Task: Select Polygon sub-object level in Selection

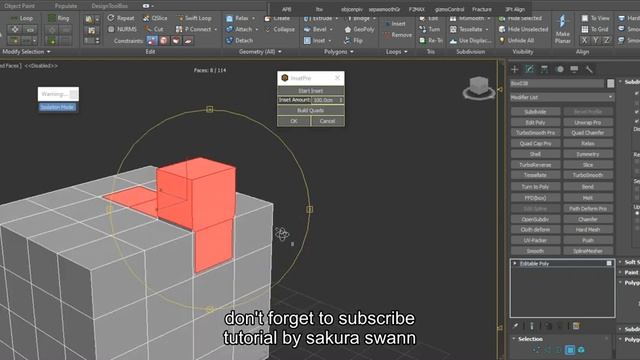Action: coord(570,350)
